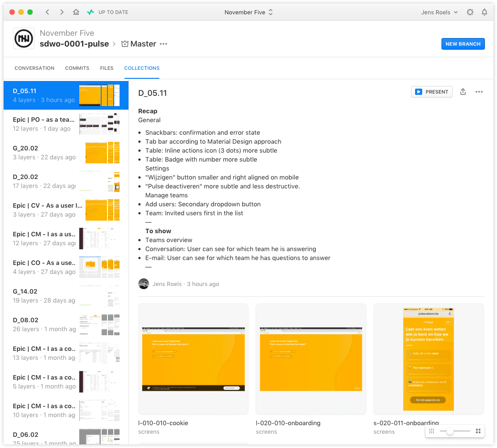Screen dimensions: 497x448
Task: Open the D_20.02 collection
Action: pos(66,181)
